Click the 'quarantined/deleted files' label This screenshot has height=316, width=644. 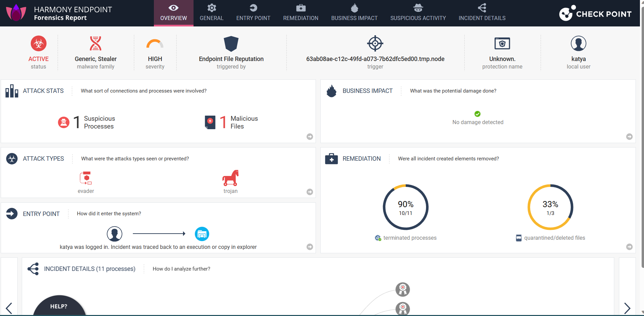pyautogui.click(x=555, y=238)
